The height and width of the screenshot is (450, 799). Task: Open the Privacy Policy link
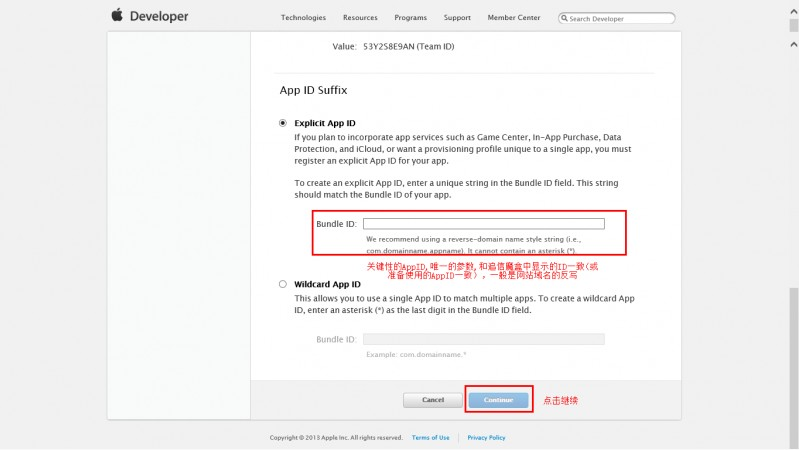point(486,437)
